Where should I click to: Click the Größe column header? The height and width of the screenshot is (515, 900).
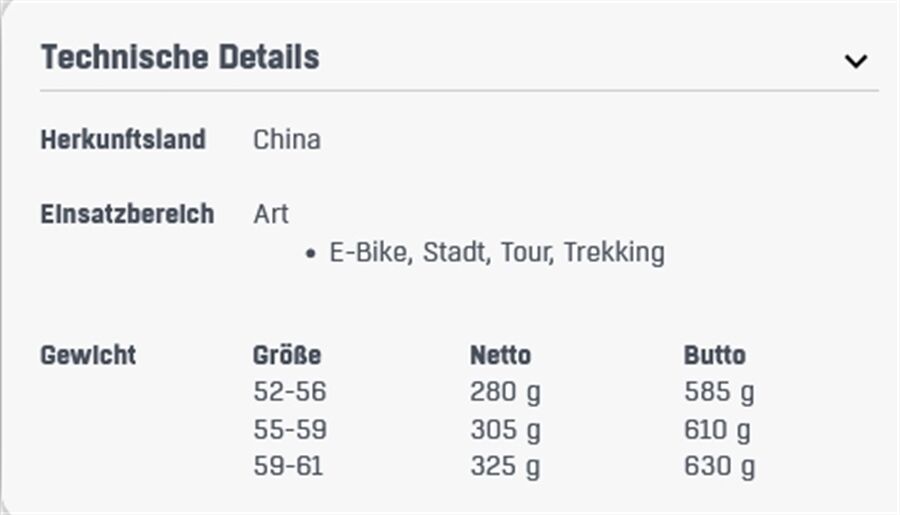point(287,355)
